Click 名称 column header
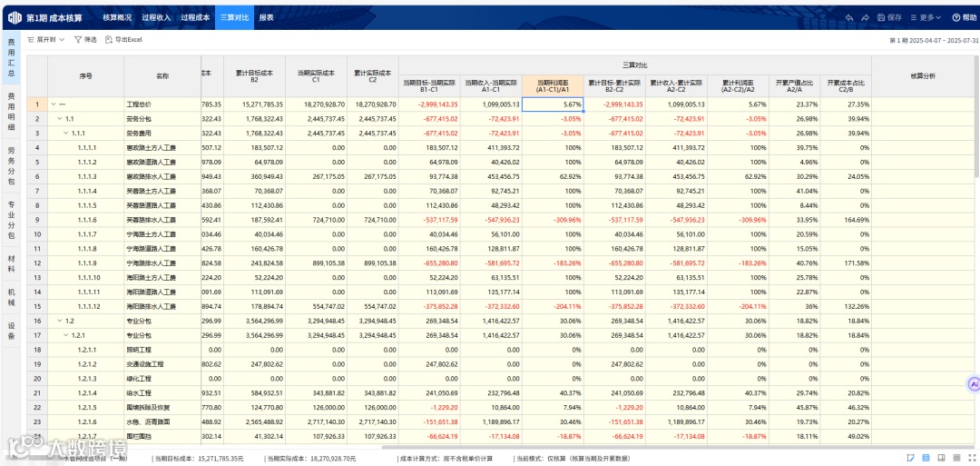Viewport: 980px width, 466px height. pos(162,75)
